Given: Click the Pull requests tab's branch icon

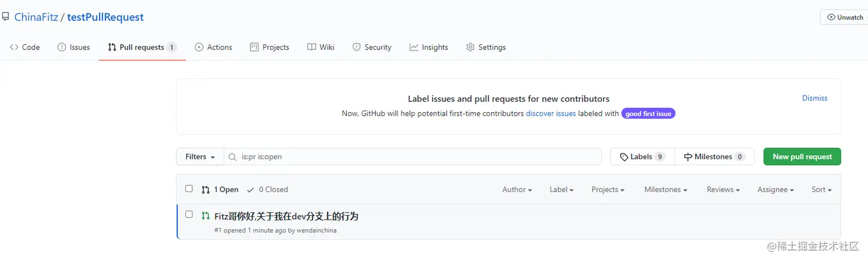Looking at the screenshot, I should [112, 47].
